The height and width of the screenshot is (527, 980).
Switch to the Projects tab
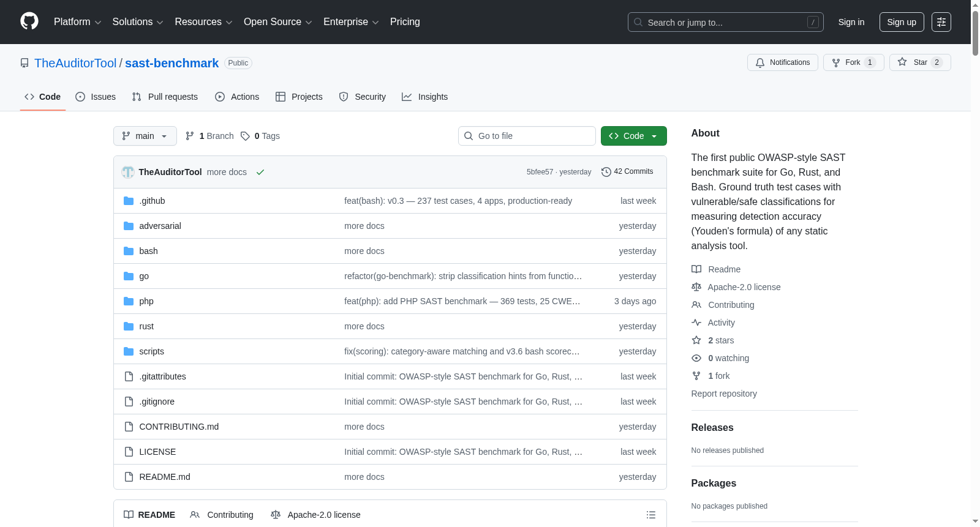(299, 97)
